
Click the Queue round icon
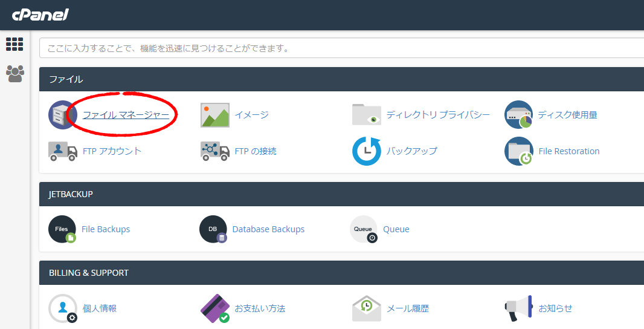364,229
